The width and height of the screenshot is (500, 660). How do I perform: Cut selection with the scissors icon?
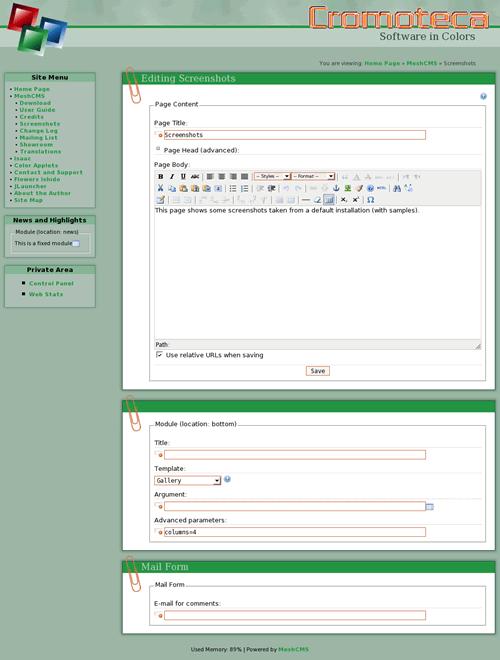(160, 188)
